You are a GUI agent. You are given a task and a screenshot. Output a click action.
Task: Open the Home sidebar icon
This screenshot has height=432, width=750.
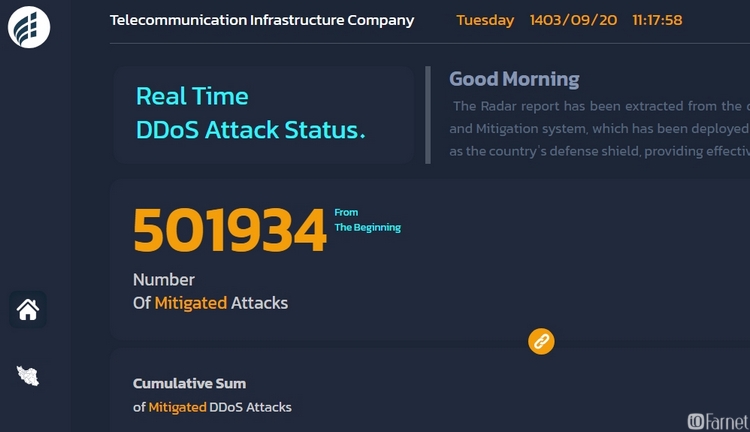point(28,310)
